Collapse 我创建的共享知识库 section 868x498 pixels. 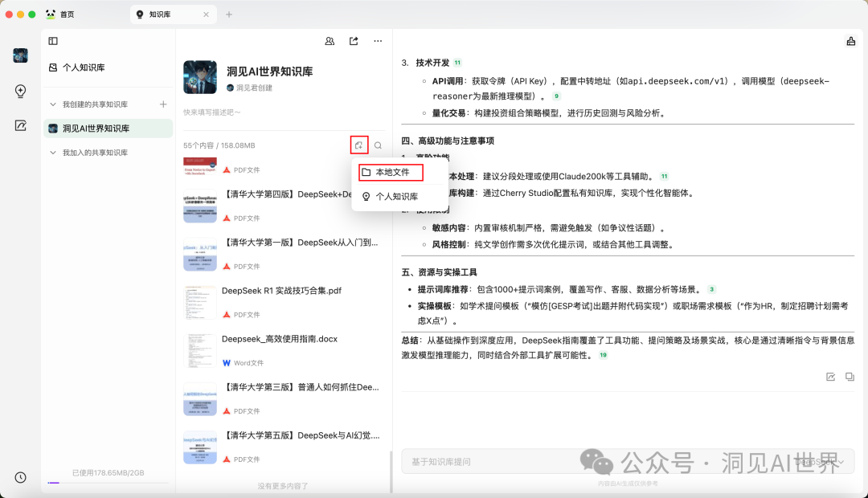[52, 104]
